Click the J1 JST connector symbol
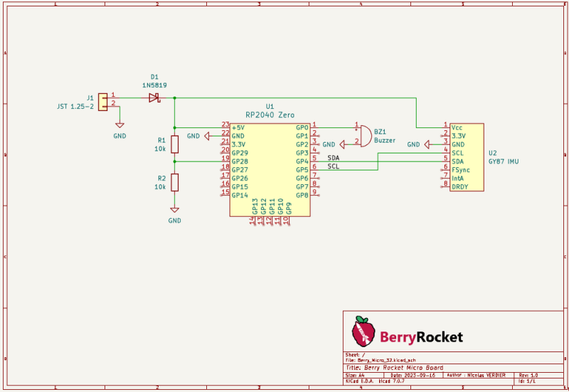The width and height of the screenshot is (569, 392). (x=103, y=101)
